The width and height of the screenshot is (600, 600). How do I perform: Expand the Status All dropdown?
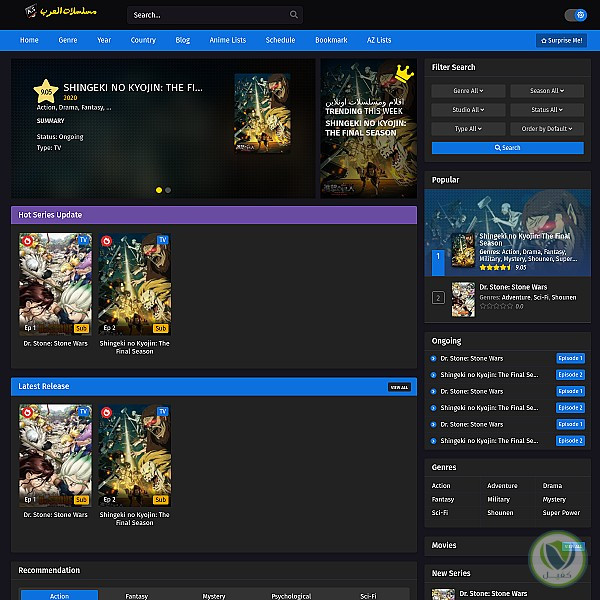(x=547, y=110)
